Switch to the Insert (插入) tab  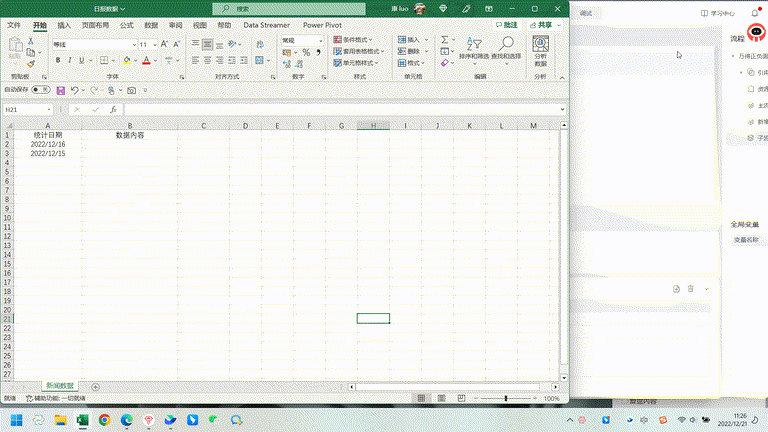point(64,24)
